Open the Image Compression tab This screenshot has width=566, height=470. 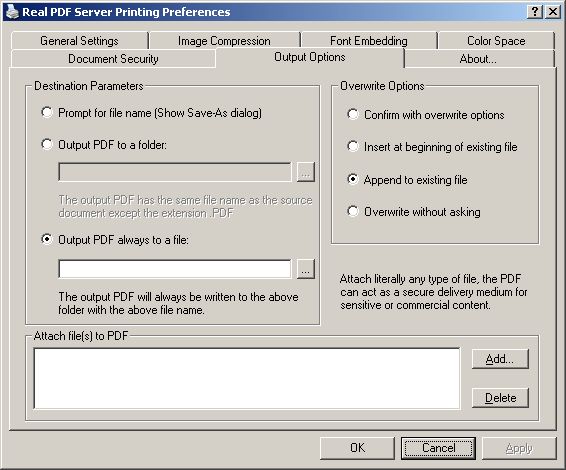pyautogui.click(x=224, y=41)
